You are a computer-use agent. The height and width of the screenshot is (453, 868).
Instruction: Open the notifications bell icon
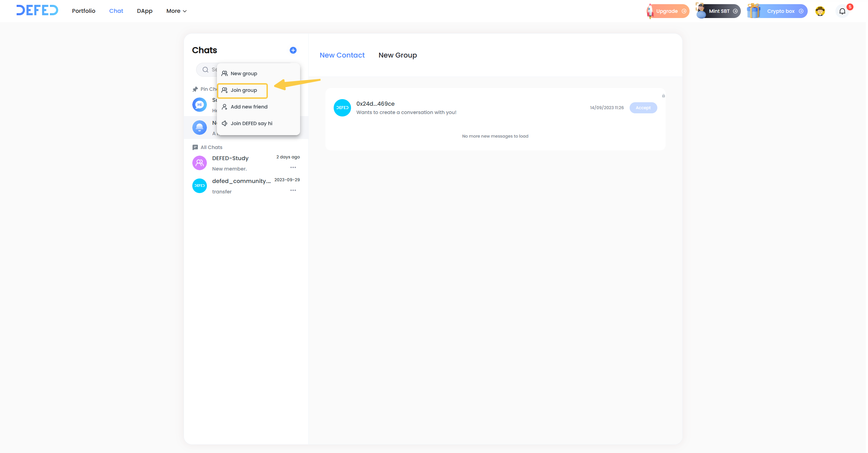[x=842, y=11]
